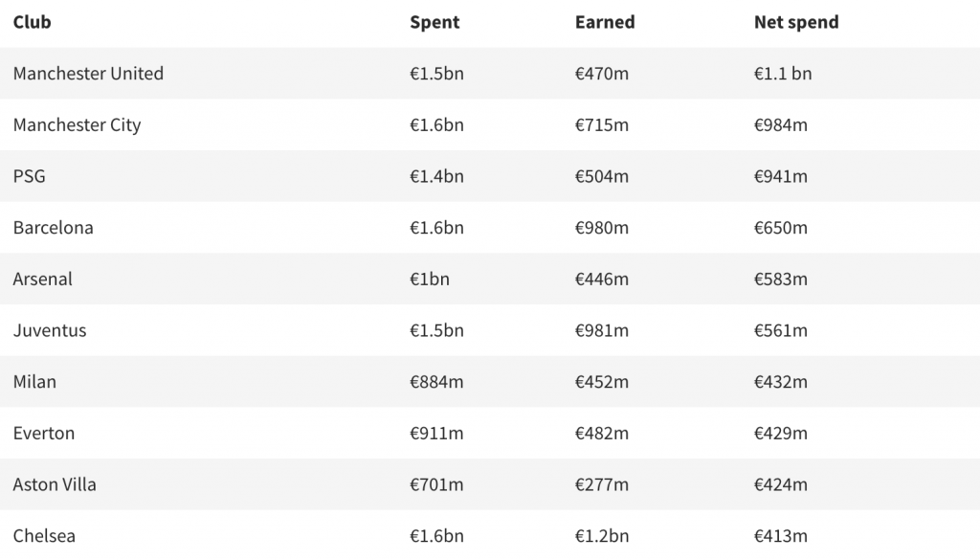Click the Club column header
This screenshot has height=560, width=980.
tap(33, 22)
